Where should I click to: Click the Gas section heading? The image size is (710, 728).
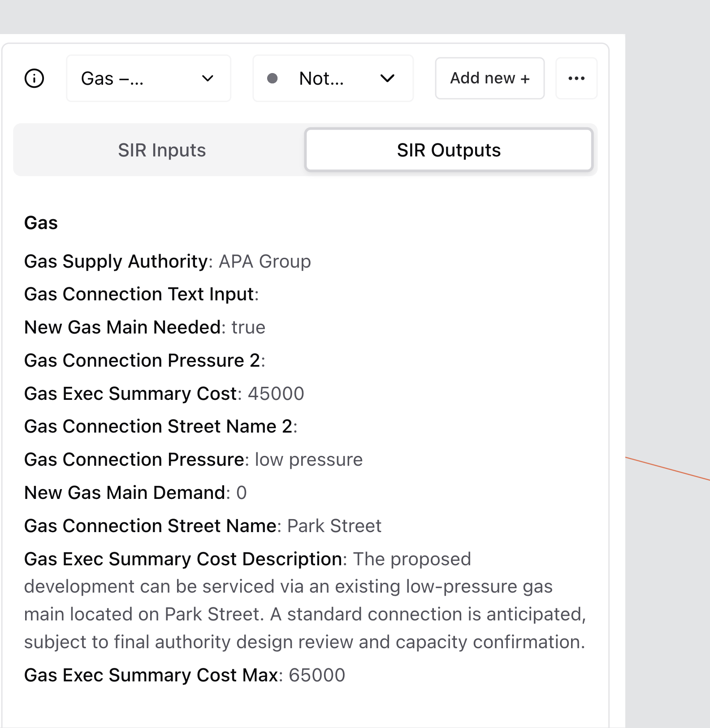tap(41, 223)
